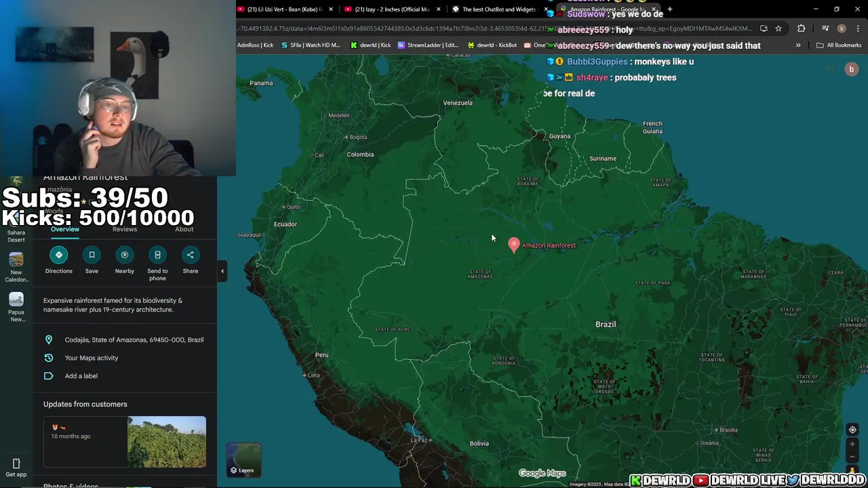The height and width of the screenshot is (488, 868).
Task: Click the Street View pegman icon
Action: click(852, 470)
